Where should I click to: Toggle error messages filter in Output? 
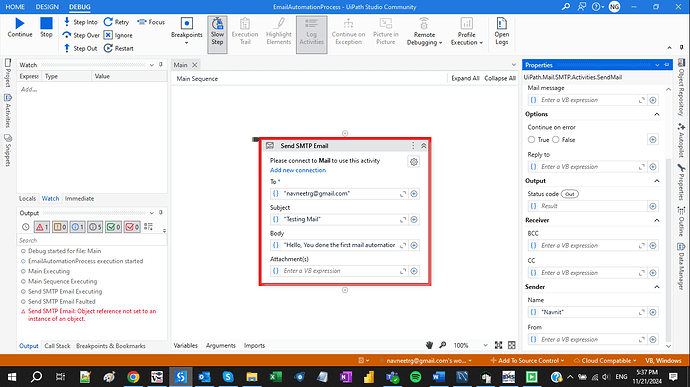42,227
